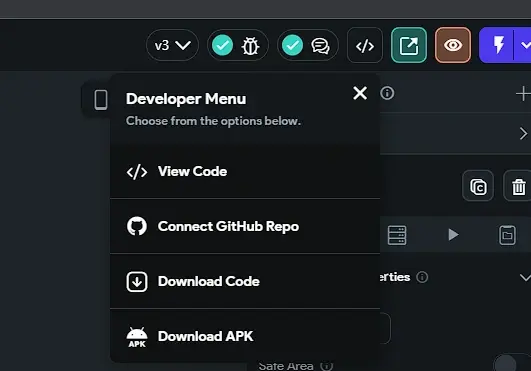Click the trash delete icon

[518, 186]
